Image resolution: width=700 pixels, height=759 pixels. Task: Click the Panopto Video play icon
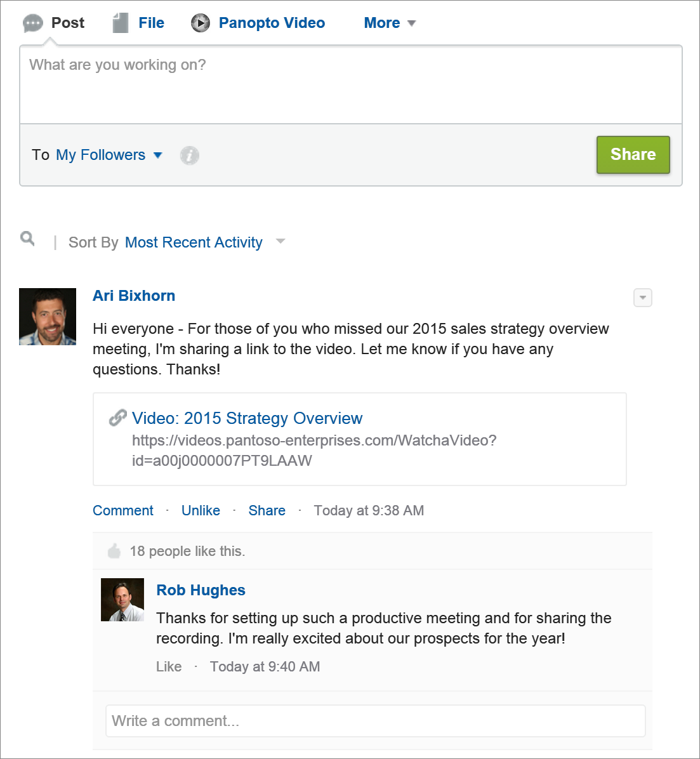coord(200,23)
